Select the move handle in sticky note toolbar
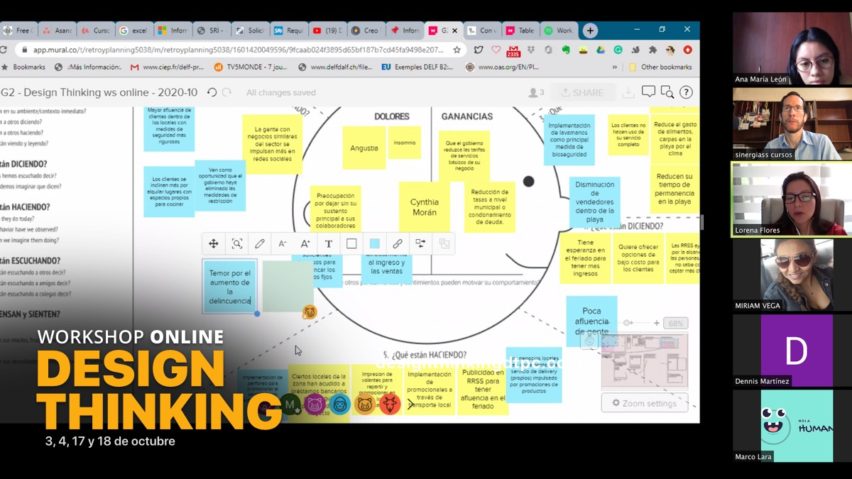The width and height of the screenshot is (852, 479). (214, 244)
